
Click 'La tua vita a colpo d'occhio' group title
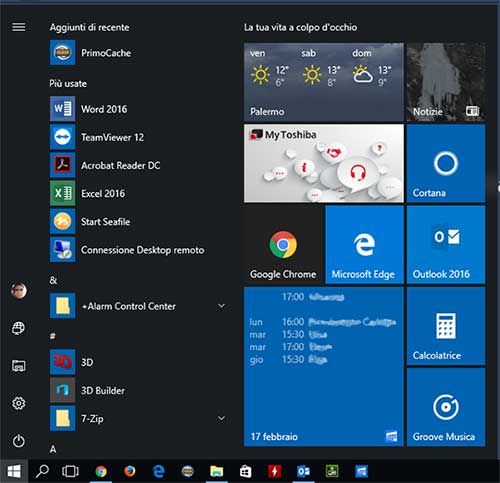(x=300, y=27)
